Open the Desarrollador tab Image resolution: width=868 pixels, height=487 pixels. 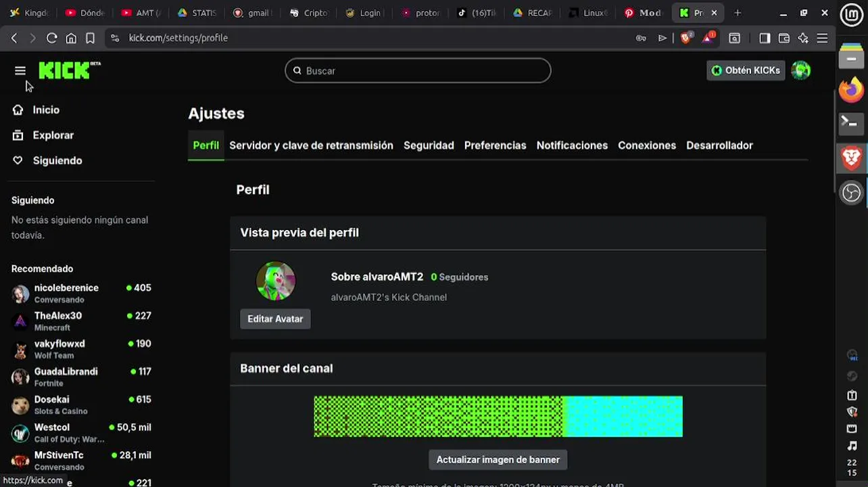click(x=719, y=145)
